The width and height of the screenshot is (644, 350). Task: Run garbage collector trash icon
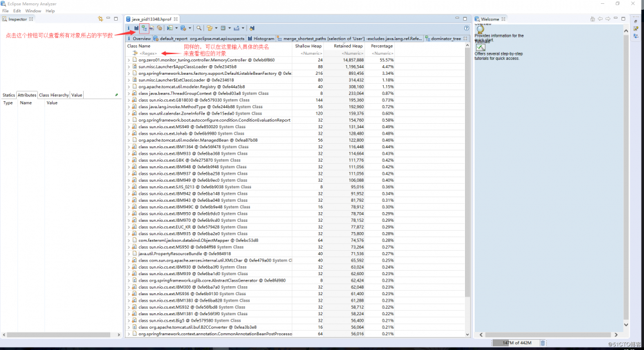click(542, 343)
